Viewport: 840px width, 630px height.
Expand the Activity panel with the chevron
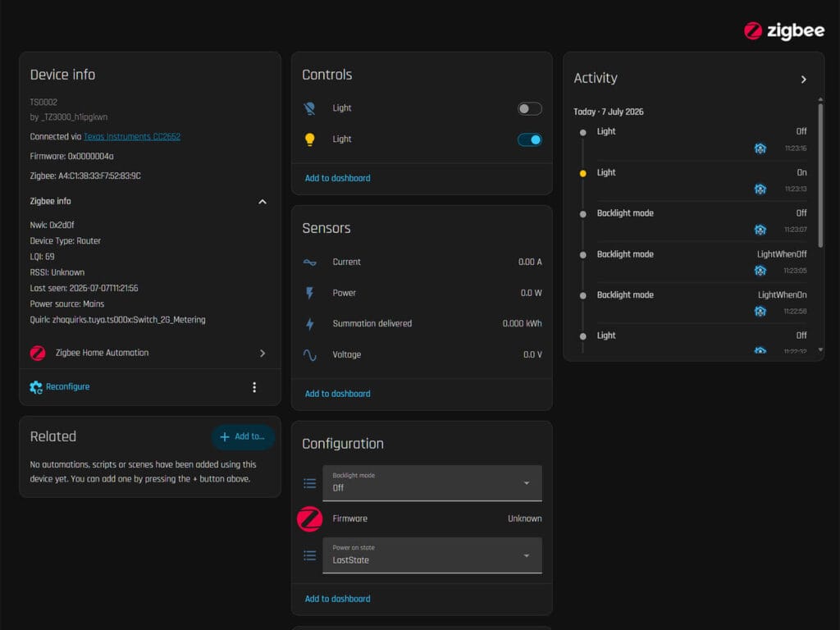(x=804, y=80)
